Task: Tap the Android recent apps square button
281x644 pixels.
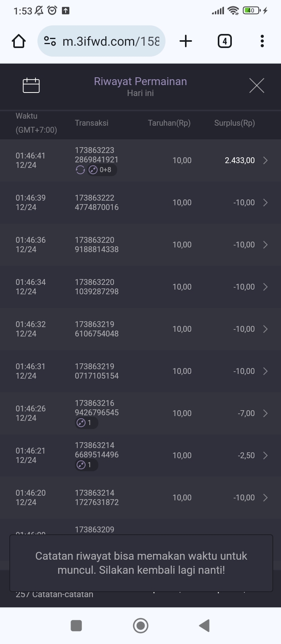Action: click(76, 626)
